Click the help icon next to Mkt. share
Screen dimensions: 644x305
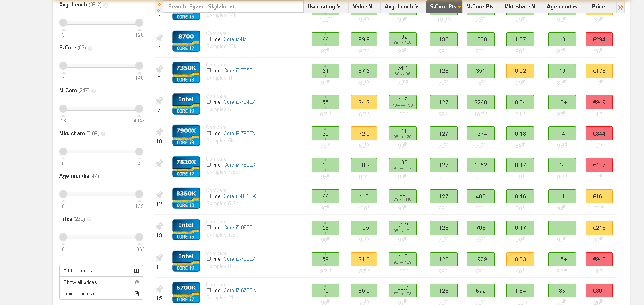coord(103,134)
